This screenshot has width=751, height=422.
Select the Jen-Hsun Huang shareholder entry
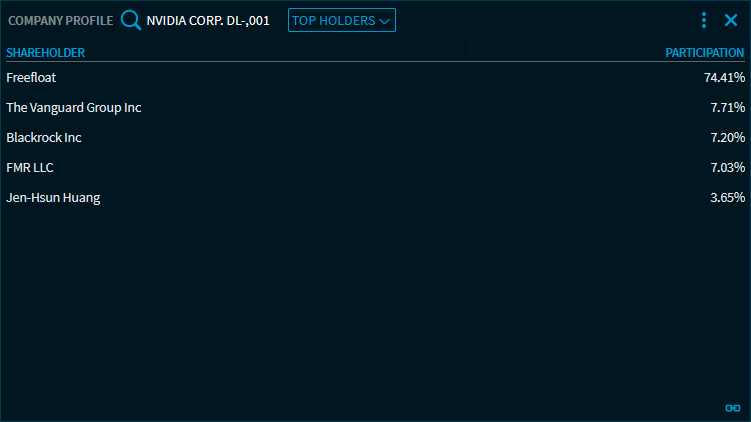pyautogui.click(x=53, y=197)
